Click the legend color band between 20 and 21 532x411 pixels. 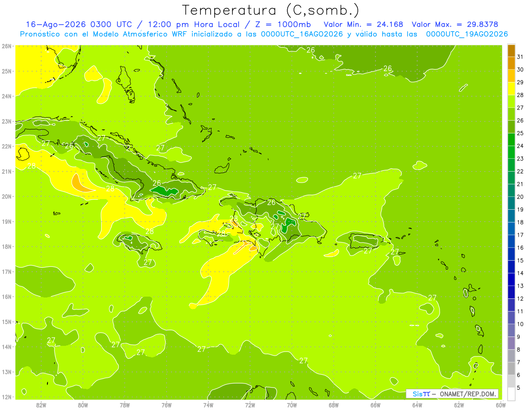(x=511, y=190)
